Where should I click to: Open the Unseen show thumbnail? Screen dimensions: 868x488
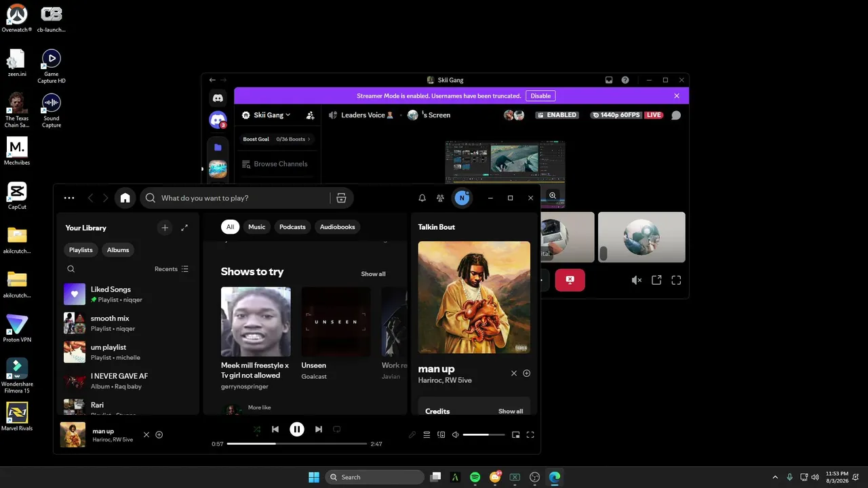(x=336, y=321)
